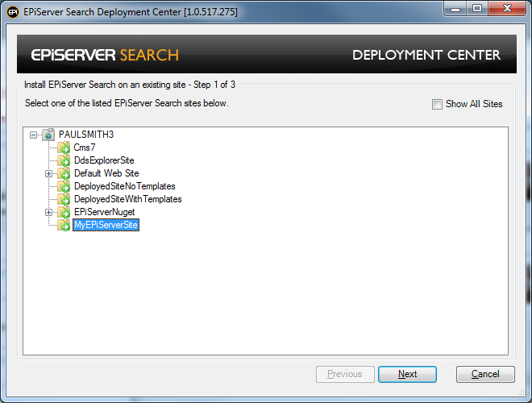Expand the Default Web Site node
Screen dimensions: 532x403
[x=48, y=173]
